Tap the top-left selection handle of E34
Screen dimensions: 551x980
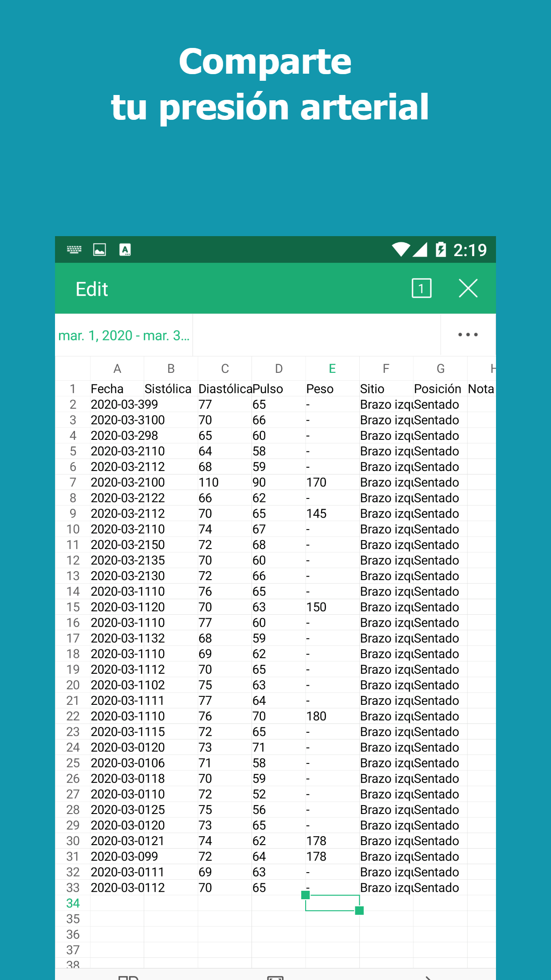(305, 895)
